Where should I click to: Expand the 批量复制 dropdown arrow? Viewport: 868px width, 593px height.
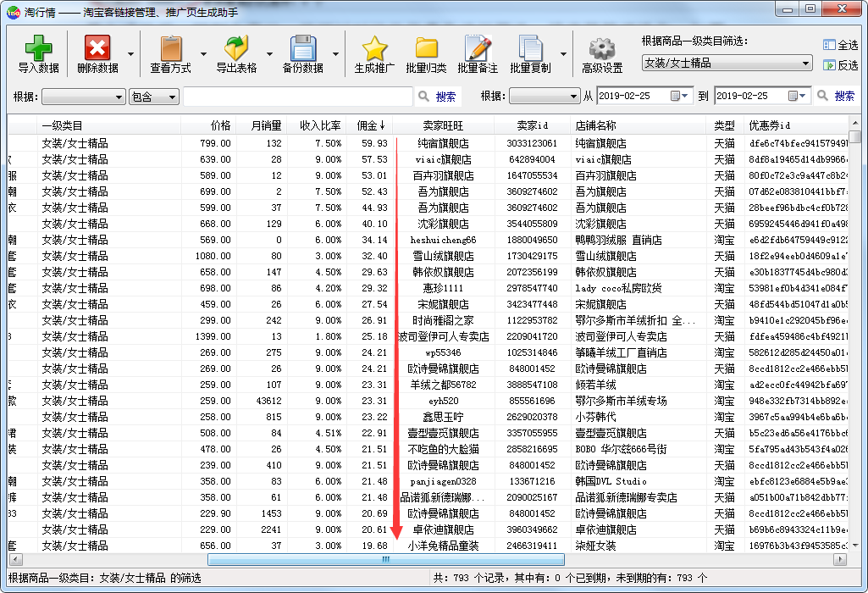click(x=563, y=54)
